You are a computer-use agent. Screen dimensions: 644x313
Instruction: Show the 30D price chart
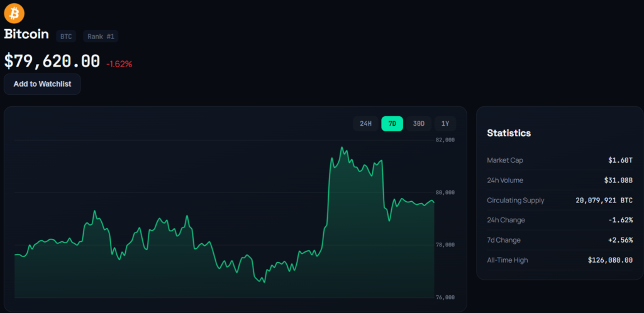[418, 123]
